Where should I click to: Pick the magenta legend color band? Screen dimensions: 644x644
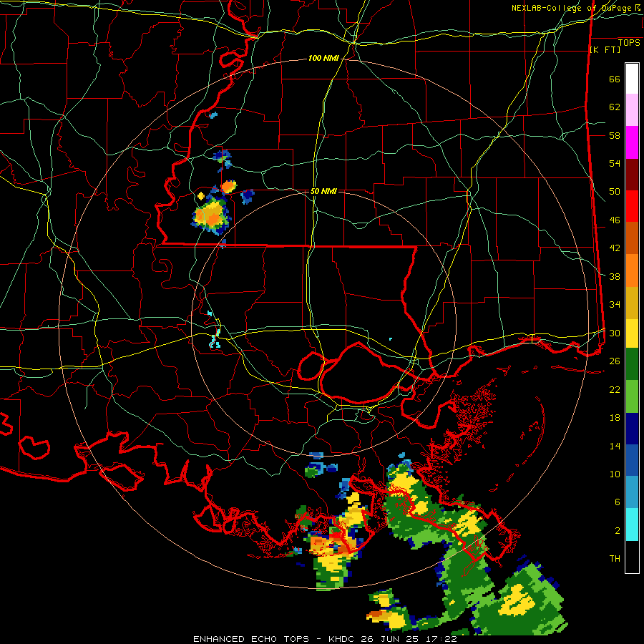point(632,142)
